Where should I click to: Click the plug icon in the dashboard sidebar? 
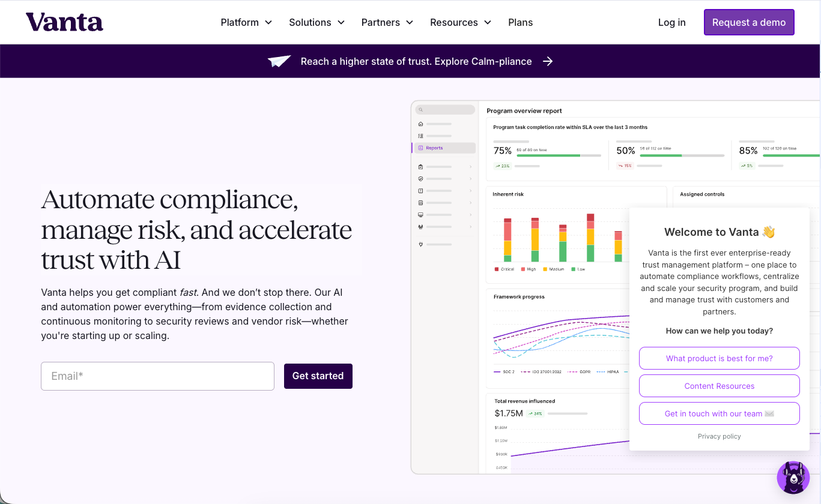click(420, 244)
